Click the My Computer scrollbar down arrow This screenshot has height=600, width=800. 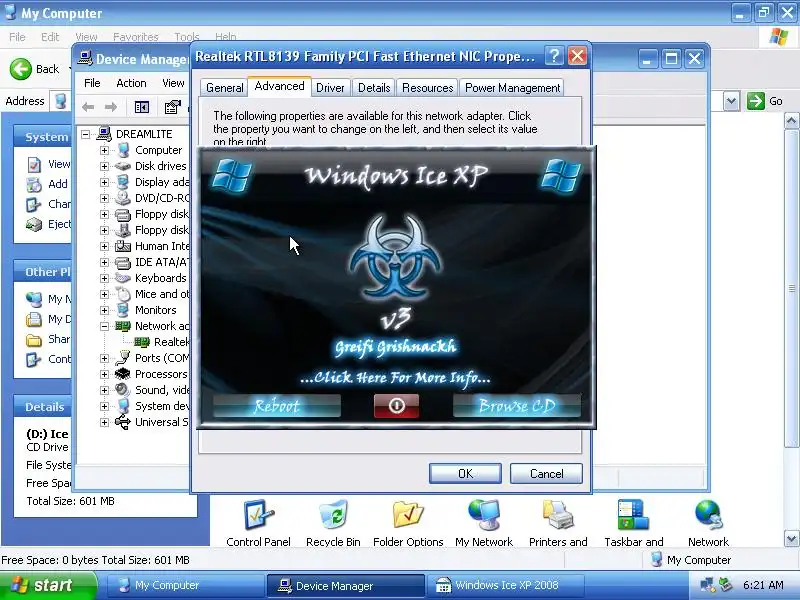pos(791,538)
